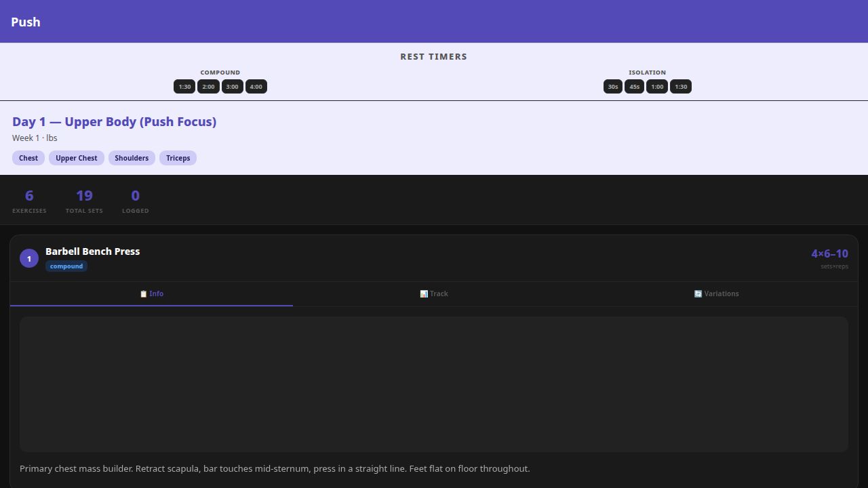Click the exercise number 1 badge
This screenshot has width=868, height=488.
[x=29, y=258]
